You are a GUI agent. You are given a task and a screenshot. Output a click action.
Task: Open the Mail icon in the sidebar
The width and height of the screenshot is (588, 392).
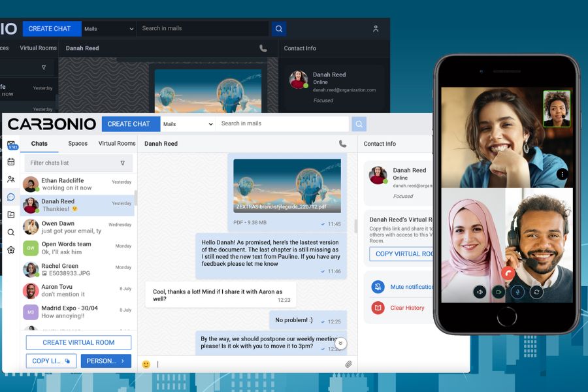[12, 145]
